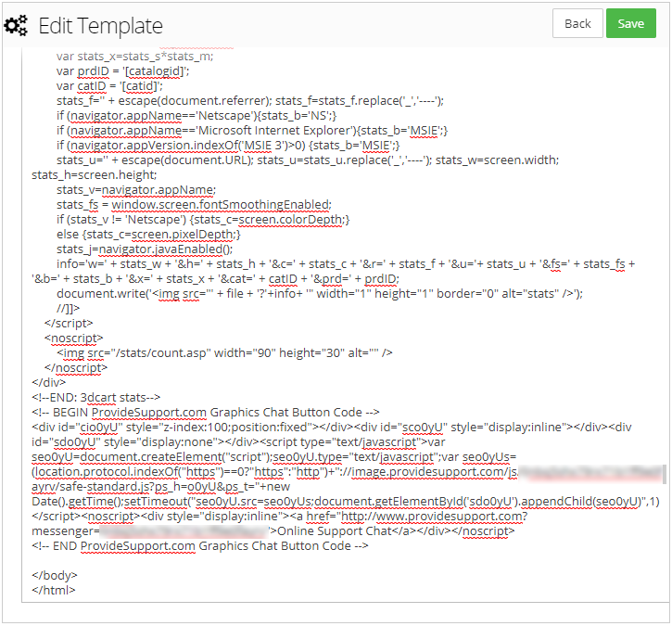Click the '<!--END: 3dcart stats-->' comment line

pos(96,397)
